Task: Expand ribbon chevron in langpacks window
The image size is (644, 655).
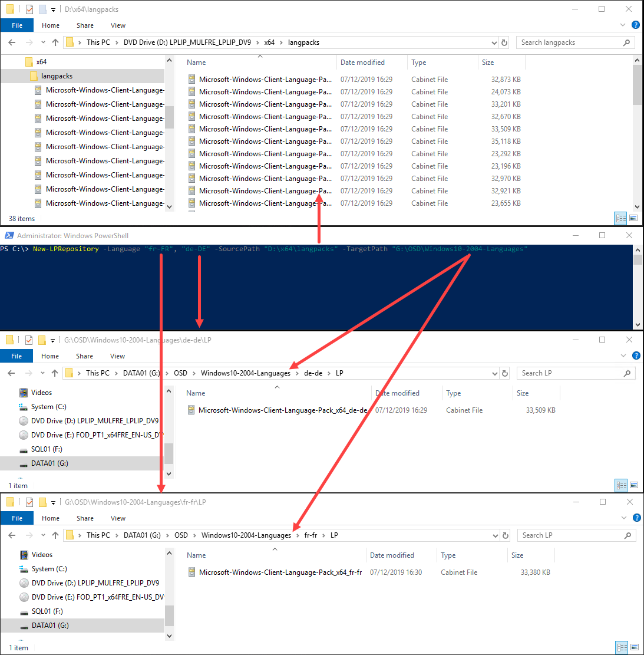Action: pos(623,25)
